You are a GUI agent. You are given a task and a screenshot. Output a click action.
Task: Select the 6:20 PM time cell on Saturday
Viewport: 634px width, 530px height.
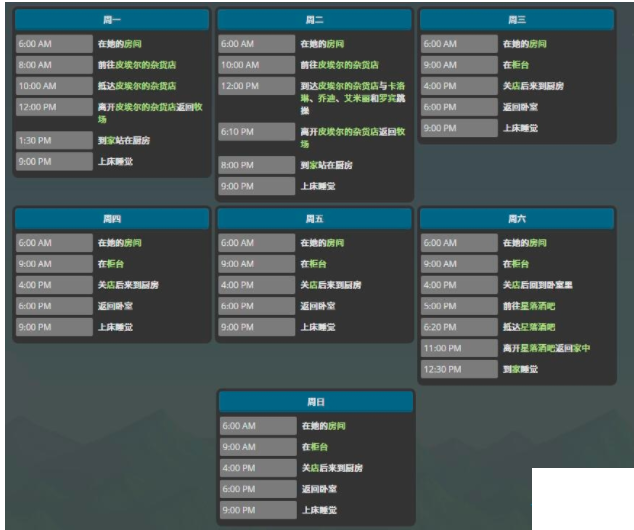(459, 327)
